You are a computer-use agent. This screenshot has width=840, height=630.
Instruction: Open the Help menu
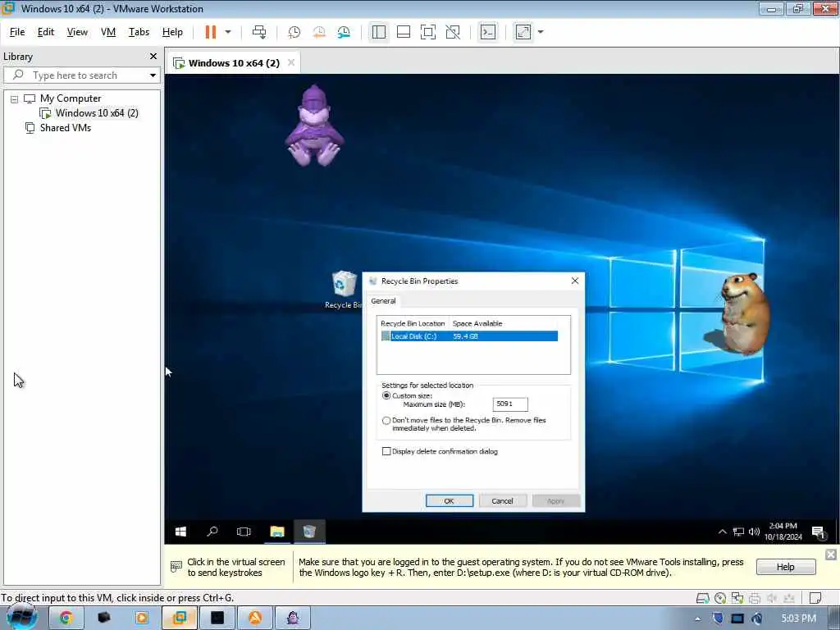pyautogui.click(x=172, y=32)
